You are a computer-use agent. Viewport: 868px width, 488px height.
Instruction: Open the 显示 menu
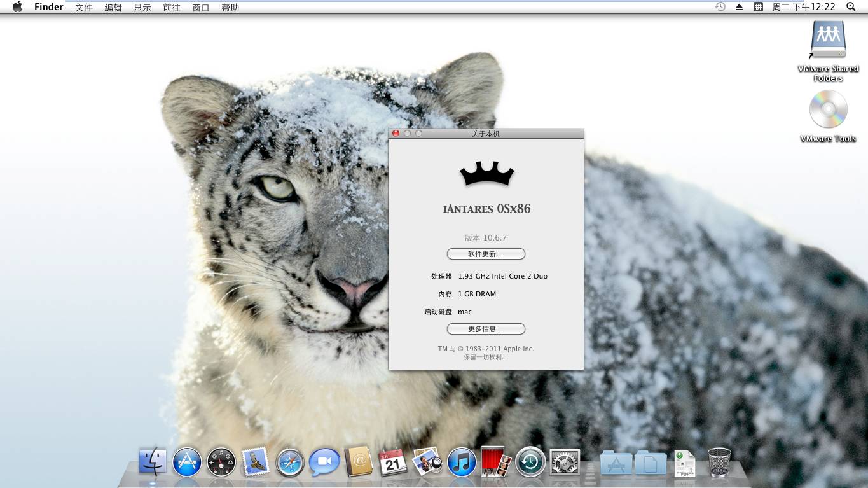pyautogui.click(x=142, y=8)
